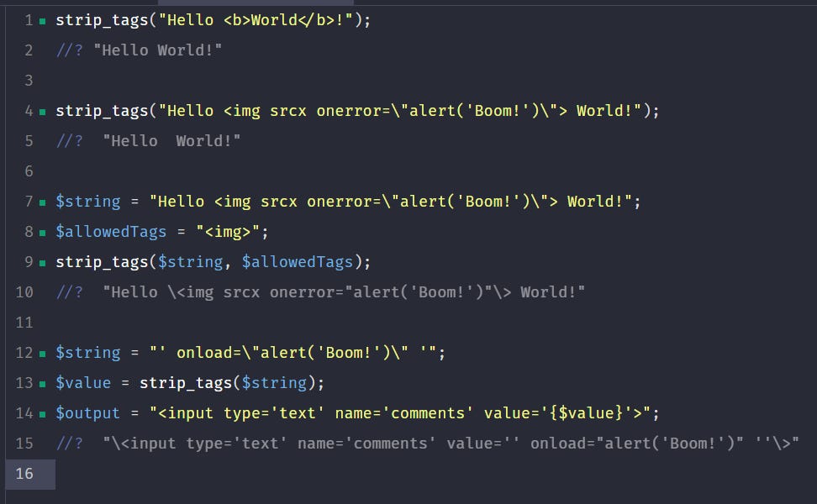Click the green gutter marker on line 13
The image size is (817, 504).
tap(43, 384)
